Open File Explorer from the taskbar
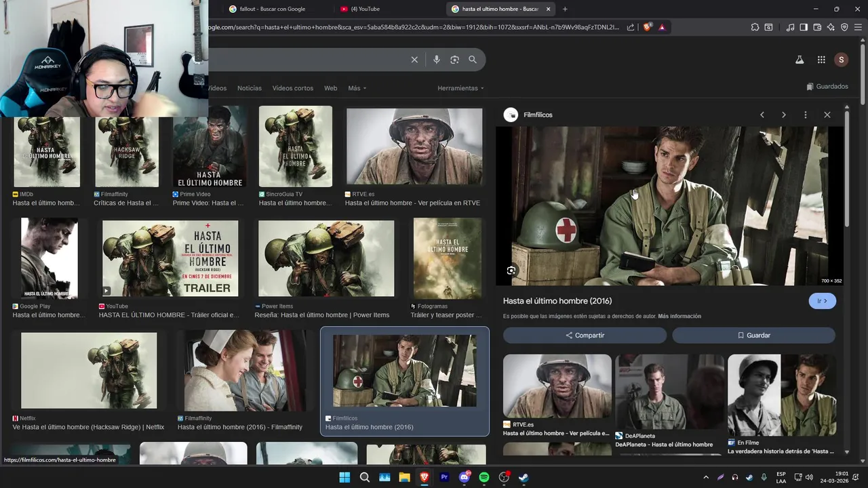 tap(405, 477)
